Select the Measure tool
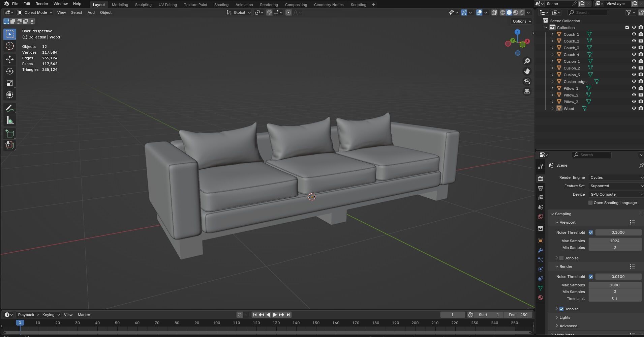The height and width of the screenshot is (337, 644). (10, 120)
